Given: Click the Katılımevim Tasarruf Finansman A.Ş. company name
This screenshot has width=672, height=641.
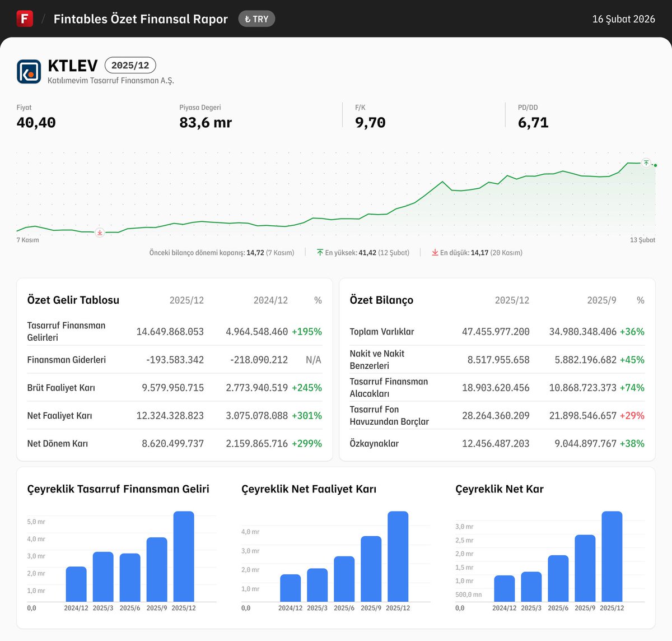Looking at the screenshot, I should pos(110,80).
